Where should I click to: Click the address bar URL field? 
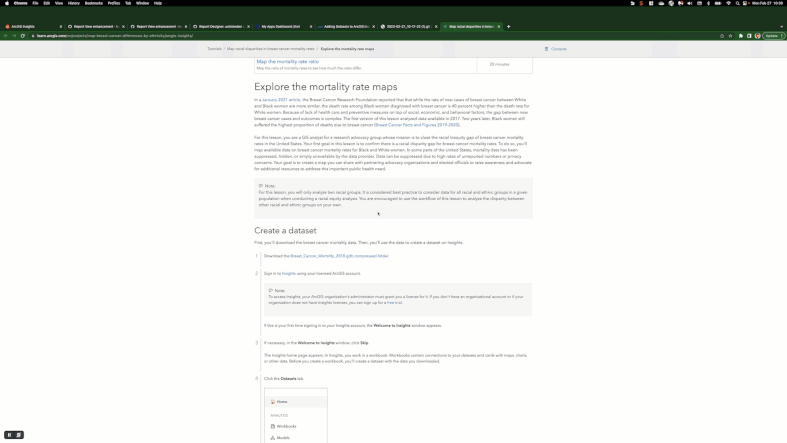point(371,36)
